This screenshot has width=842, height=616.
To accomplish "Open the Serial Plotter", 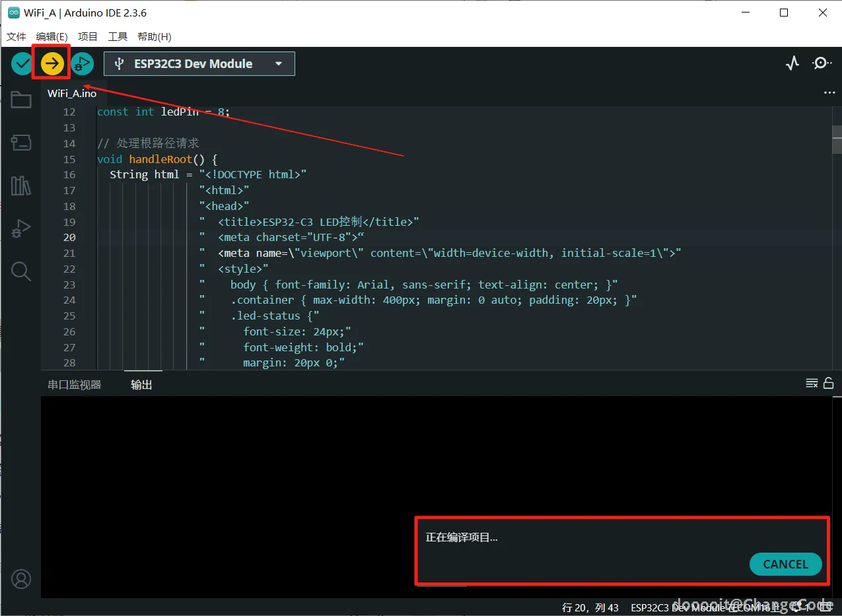I will [792, 63].
